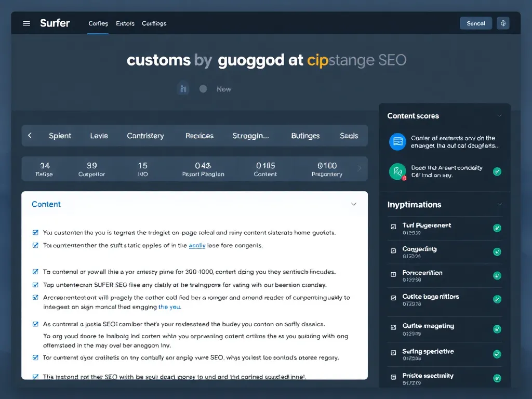Click the icon button right of Sencal
The width and height of the screenshot is (532, 399).
(503, 23)
